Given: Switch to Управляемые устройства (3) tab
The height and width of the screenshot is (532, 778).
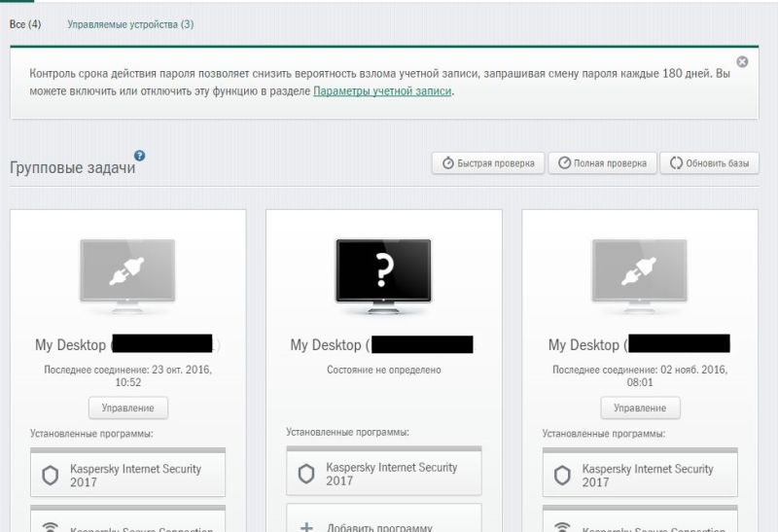Looking at the screenshot, I should [x=130, y=24].
